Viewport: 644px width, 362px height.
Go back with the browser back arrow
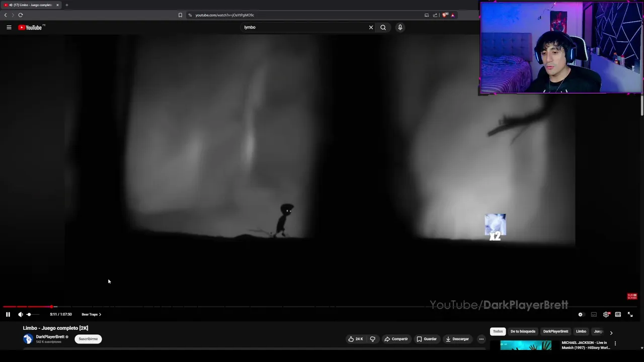point(6,15)
